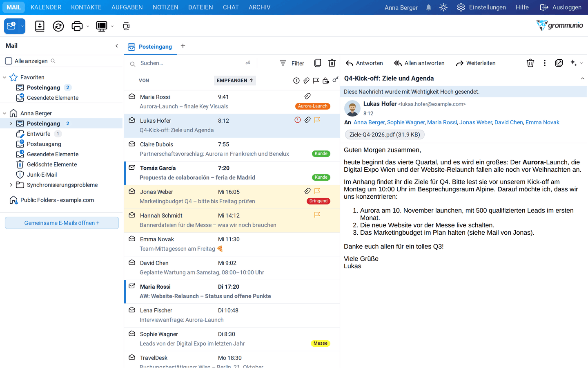Click the red Dringend category label
The height and width of the screenshot is (368, 588).
[318, 201]
